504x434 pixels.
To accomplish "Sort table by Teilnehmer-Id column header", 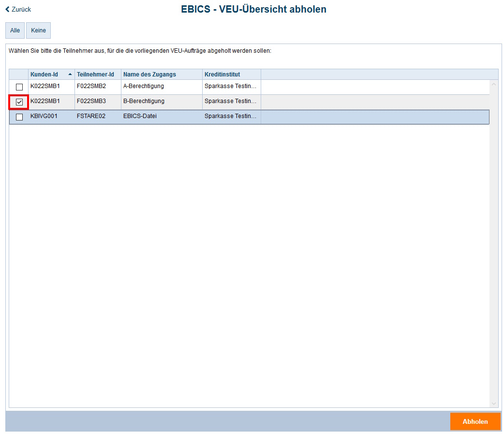I will 95,75.
